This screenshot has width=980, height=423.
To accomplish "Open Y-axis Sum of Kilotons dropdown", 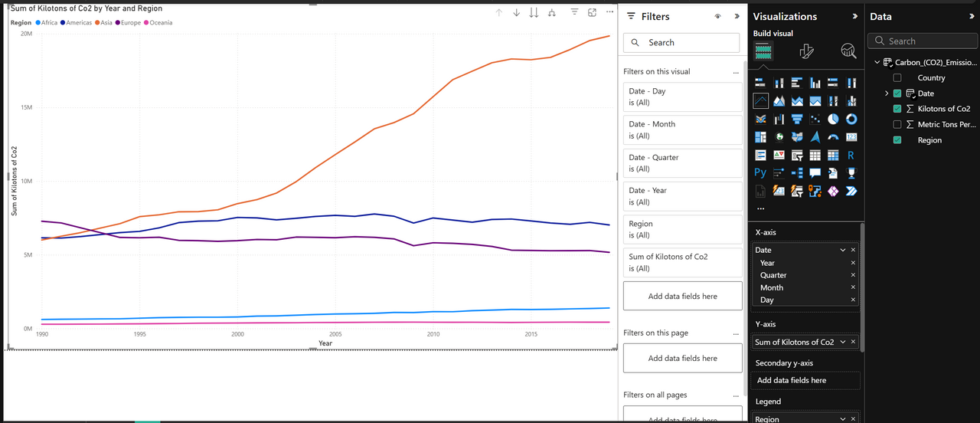I will pos(843,342).
